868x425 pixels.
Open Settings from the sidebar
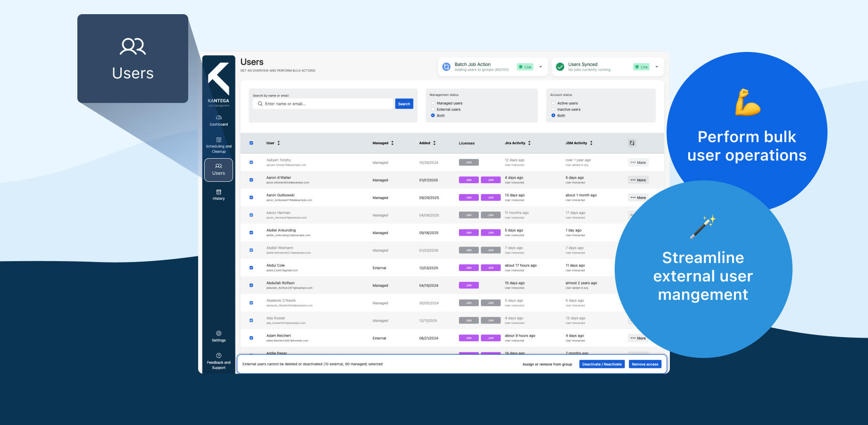(218, 337)
